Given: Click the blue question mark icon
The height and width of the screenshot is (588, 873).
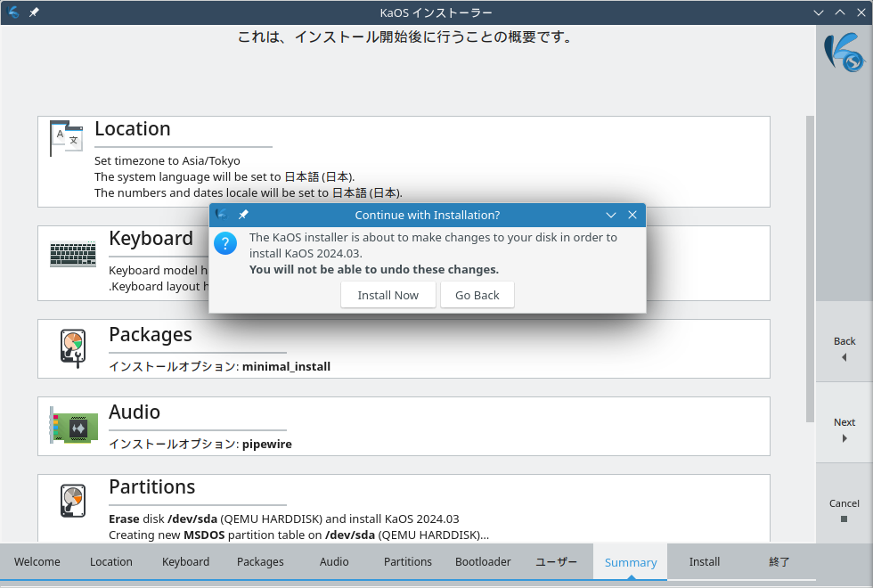Looking at the screenshot, I should click(225, 243).
